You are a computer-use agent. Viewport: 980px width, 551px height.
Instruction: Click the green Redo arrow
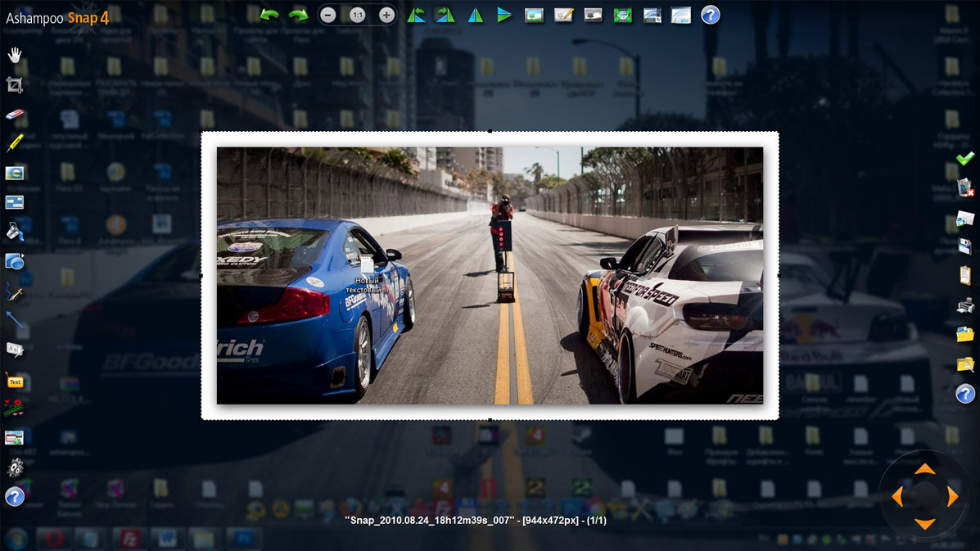pyautogui.click(x=299, y=15)
